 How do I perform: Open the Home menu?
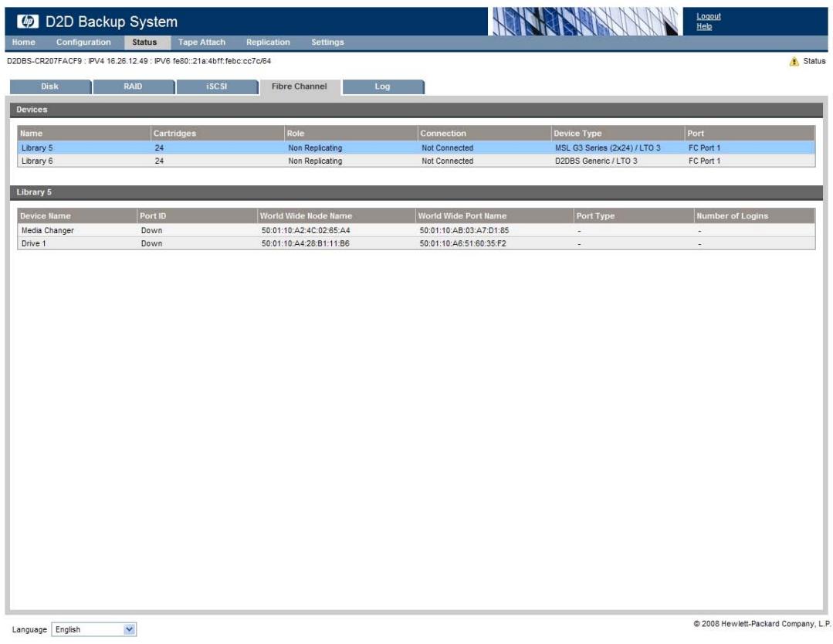[23, 42]
